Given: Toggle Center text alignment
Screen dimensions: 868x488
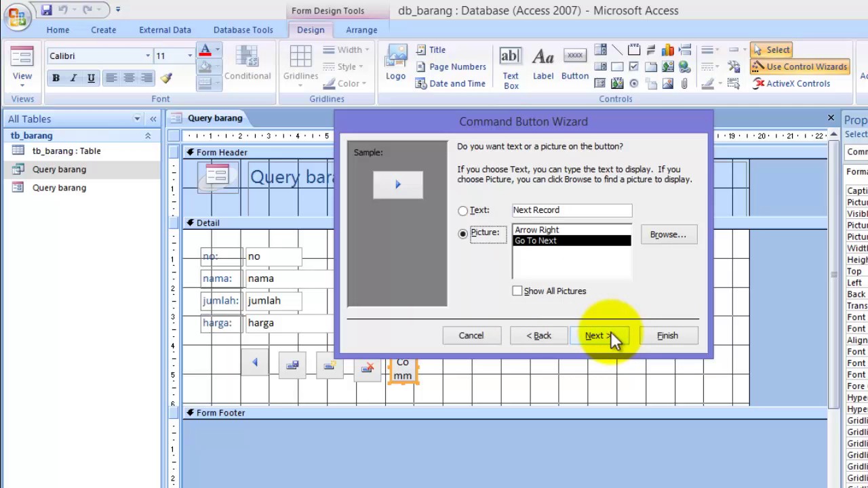Looking at the screenshot, I should point(129,78).
